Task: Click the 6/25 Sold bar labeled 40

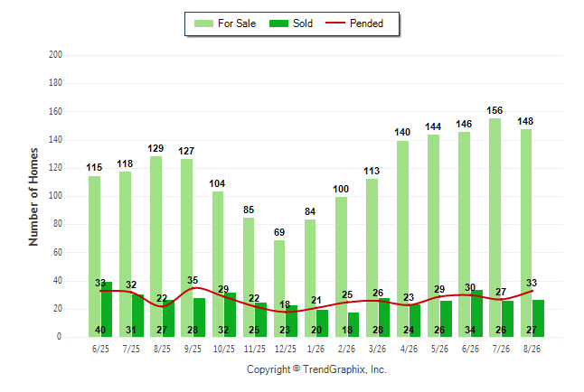Action: coord(107,310)
